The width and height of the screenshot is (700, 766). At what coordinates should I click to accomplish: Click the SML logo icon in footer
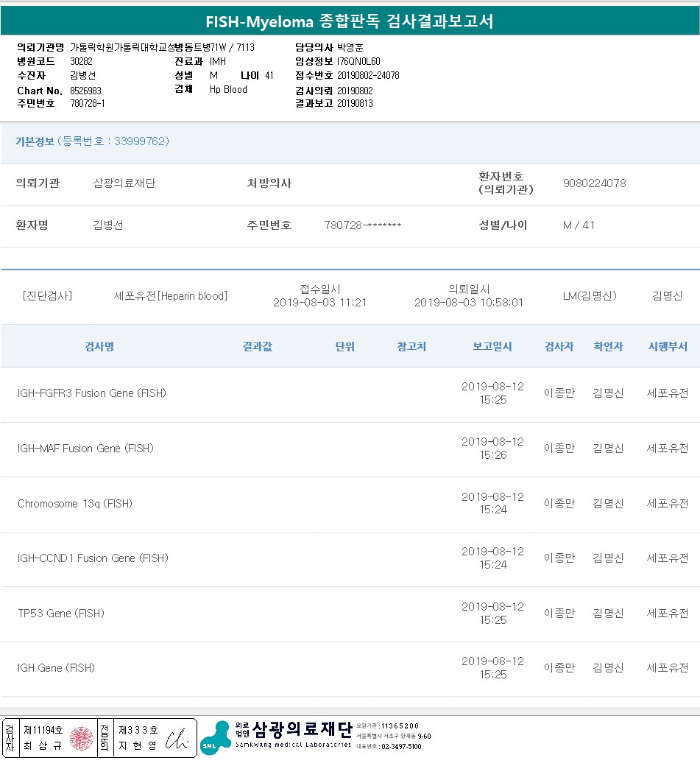tap(215, 738)
